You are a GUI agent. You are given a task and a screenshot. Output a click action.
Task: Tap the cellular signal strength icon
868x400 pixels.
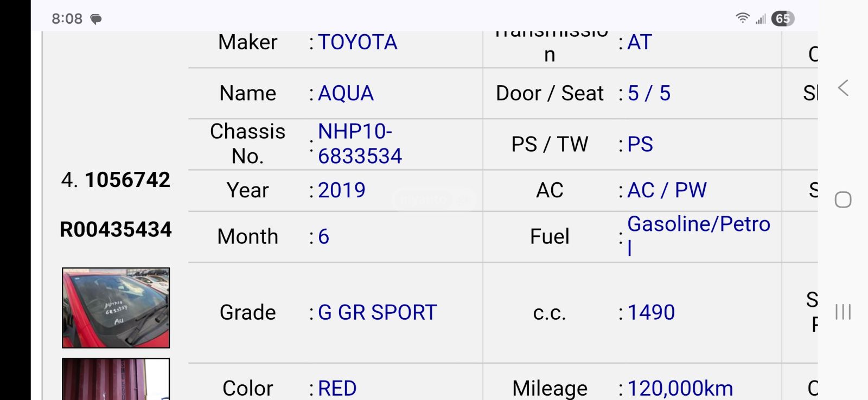point(759,17)
